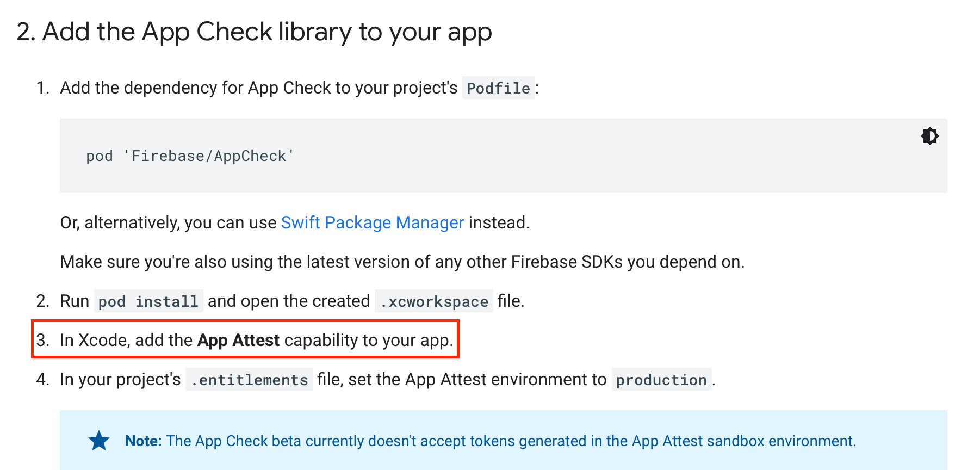
Task: Click the 'pod install' inline code
Action: (148, 301)
